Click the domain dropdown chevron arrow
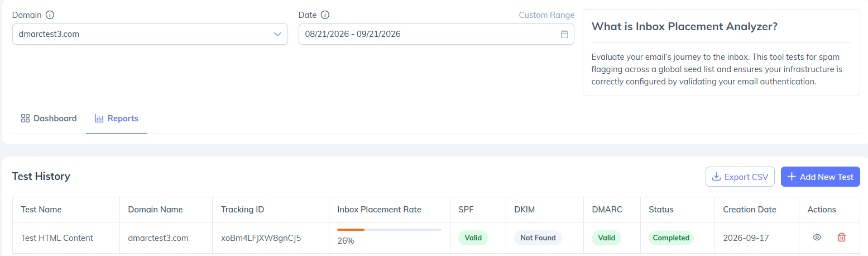Viewport: 868px width, 256px height. (x=277, y=34)
